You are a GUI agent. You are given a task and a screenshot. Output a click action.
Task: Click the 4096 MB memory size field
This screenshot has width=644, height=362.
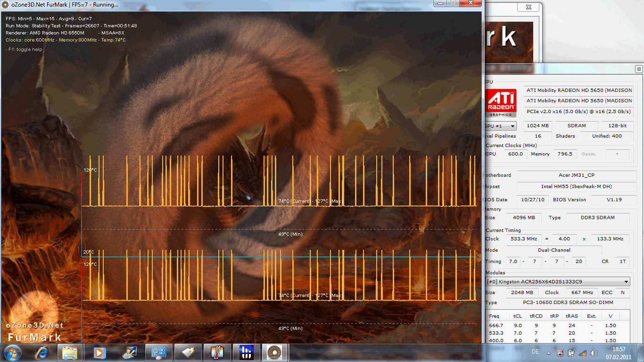coord(524,218)
